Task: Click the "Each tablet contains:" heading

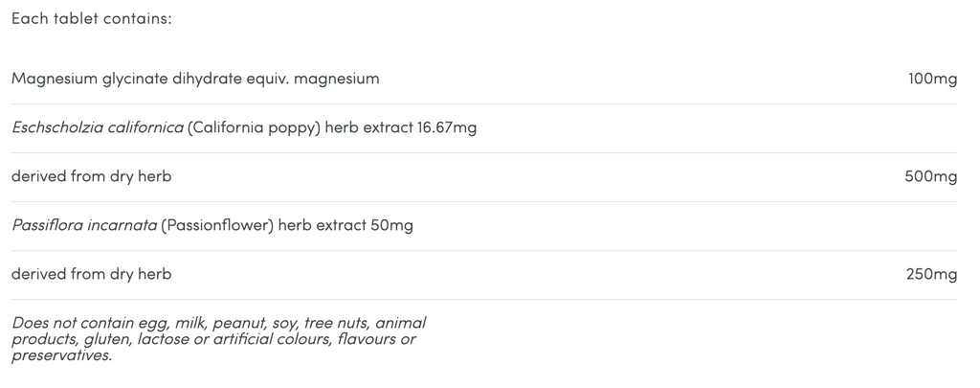Action: coord(91,18)
